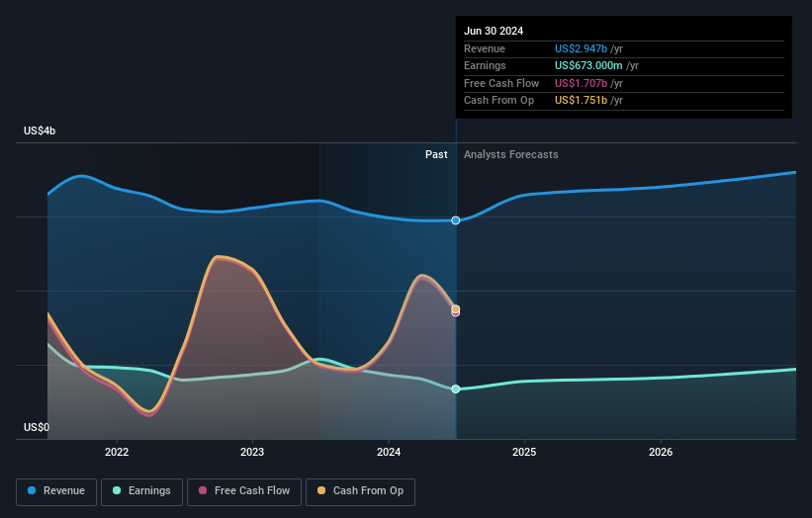Screen dimensions: 812x518
Task: Toggle the Free Cash Flow legend series
Action: (244, 491)
